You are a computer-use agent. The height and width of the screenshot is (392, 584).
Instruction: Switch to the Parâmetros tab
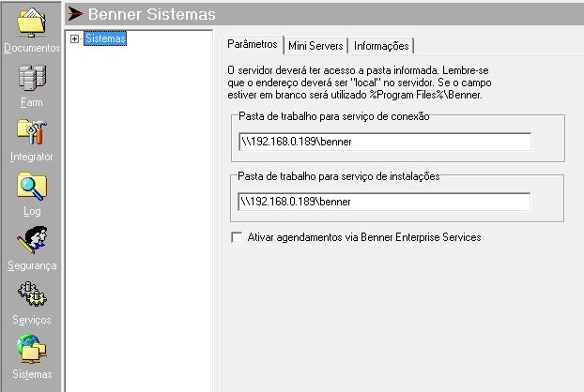coord(254,45)
